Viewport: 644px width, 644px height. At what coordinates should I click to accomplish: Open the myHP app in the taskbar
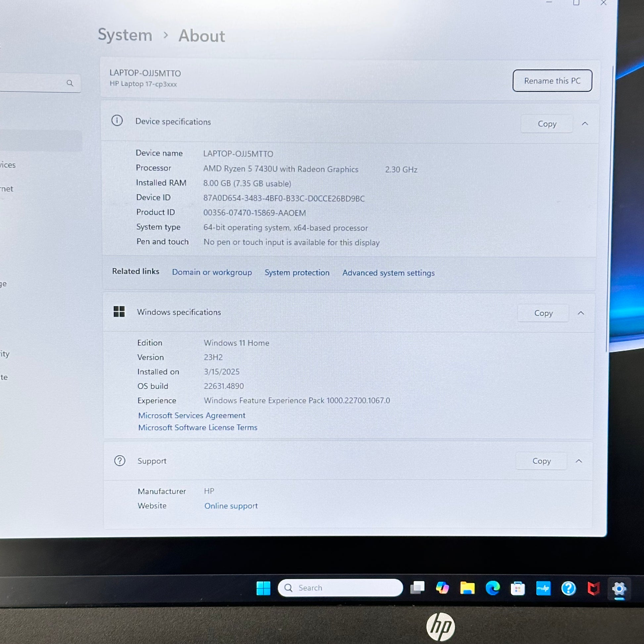pyautogui.click(x=543, y=588)
